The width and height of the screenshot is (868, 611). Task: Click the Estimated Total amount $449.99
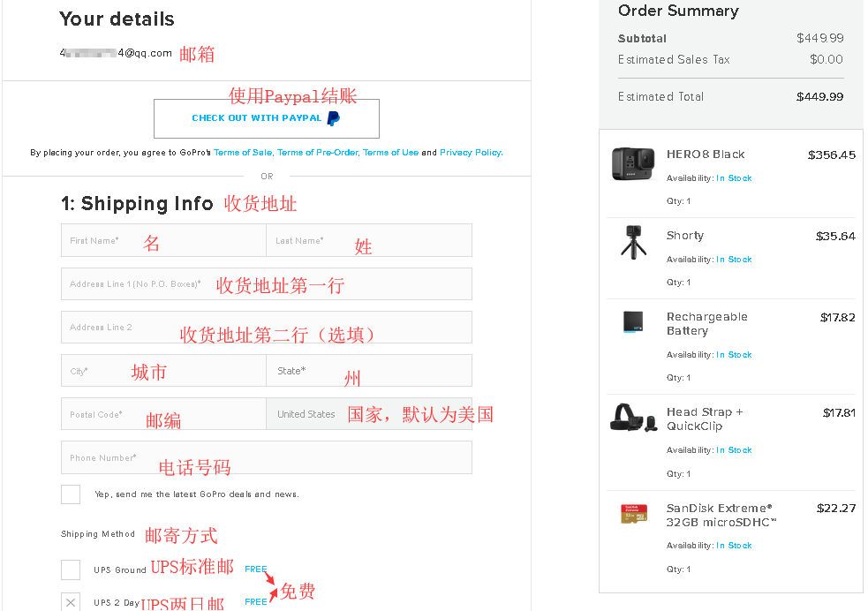pos(819,97)
